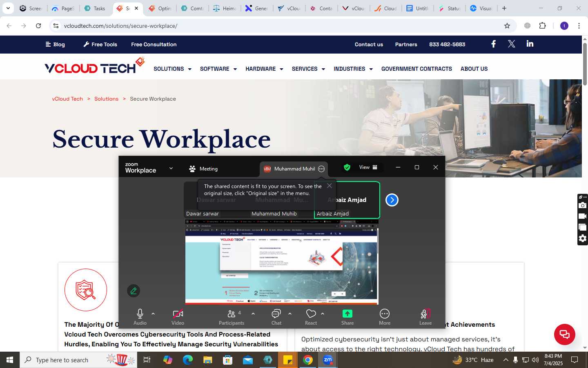Click Free Consultation link
The image size is (588, 368).
pyautogui.click(x=154, y=44)
